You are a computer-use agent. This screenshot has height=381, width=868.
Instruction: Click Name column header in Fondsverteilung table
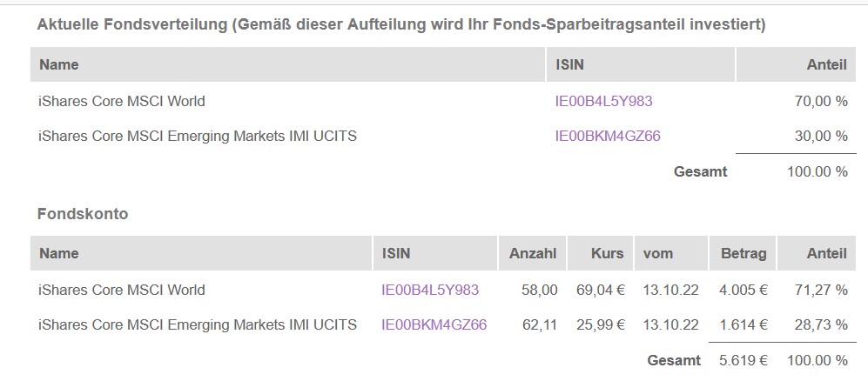59,64
